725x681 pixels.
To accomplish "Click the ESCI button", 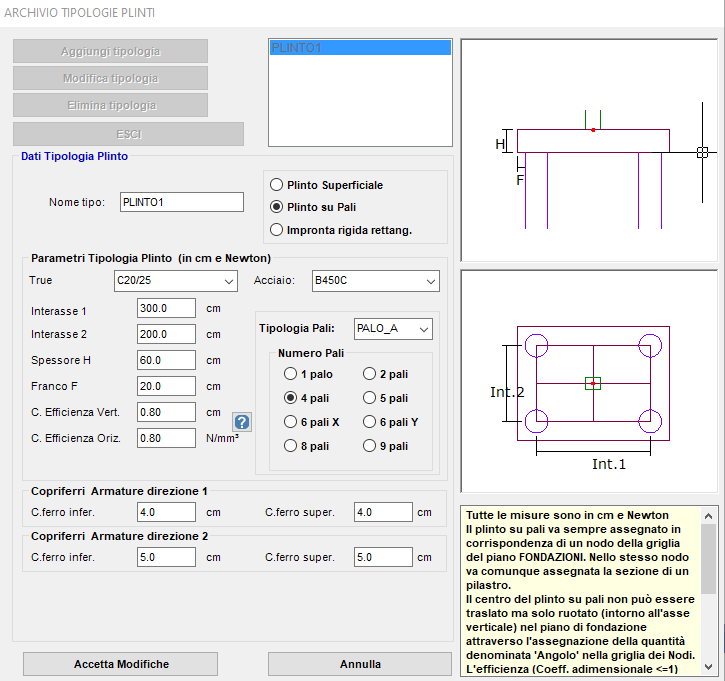I will pos(129,134).
